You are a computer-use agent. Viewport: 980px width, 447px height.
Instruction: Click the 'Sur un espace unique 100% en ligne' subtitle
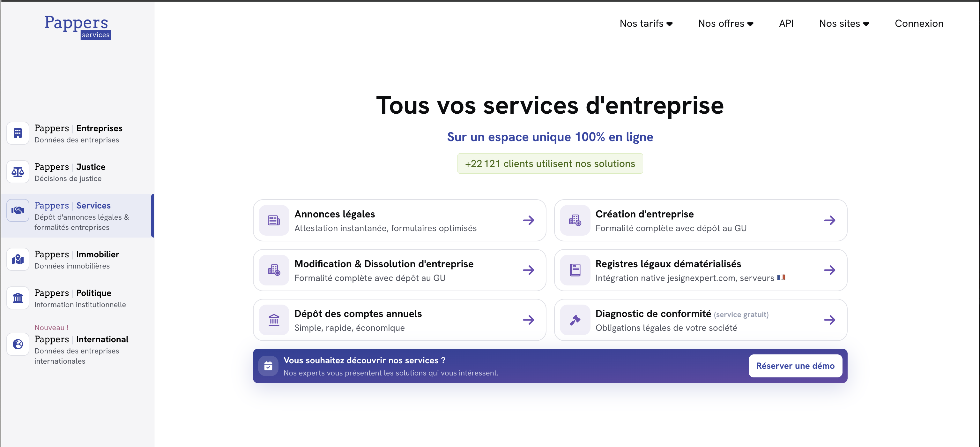[x=550, y=137]
